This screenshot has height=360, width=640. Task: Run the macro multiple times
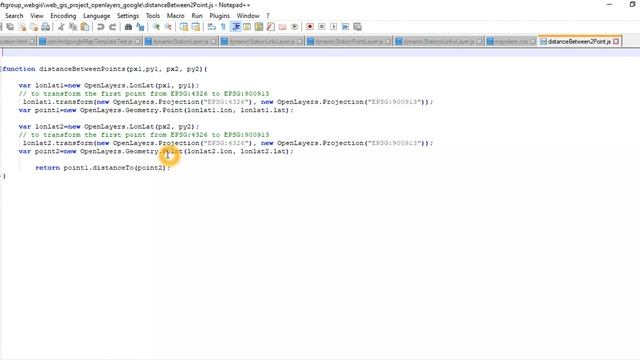345,27
